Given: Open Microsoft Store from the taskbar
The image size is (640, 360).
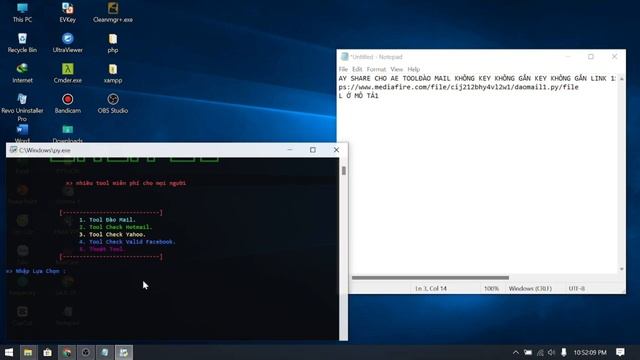Looking at the screenshot, I should (47, 352).
